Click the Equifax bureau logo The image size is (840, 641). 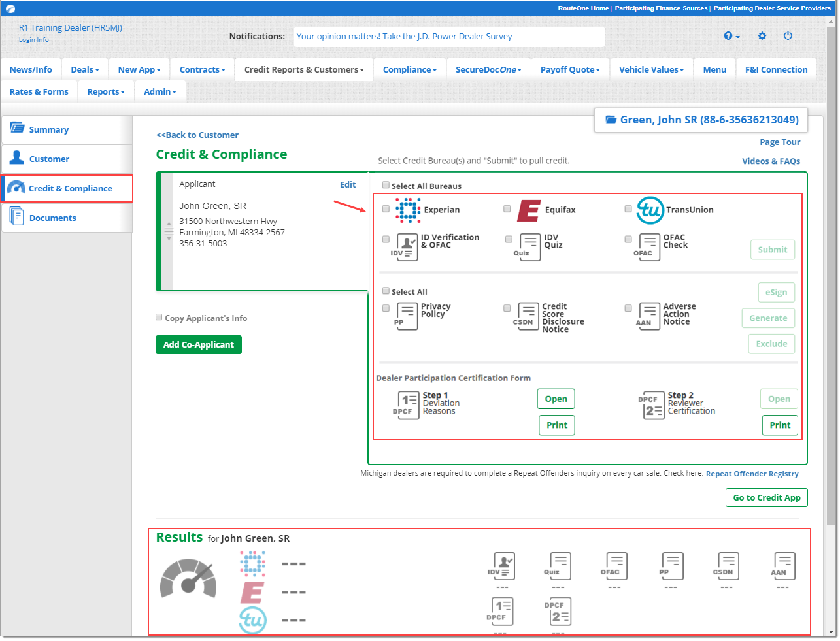click(x=529, y=210)
